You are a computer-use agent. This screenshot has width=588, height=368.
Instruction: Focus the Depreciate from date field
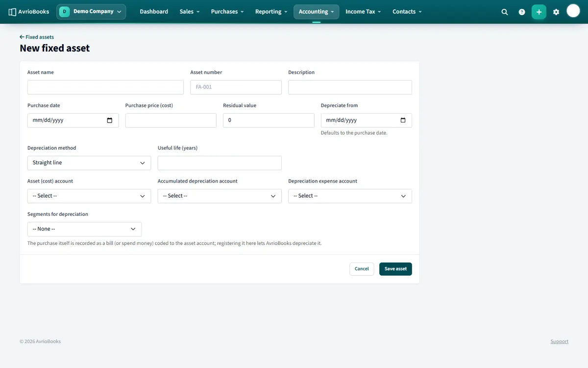pyautogui.click(x=366, y=120)
